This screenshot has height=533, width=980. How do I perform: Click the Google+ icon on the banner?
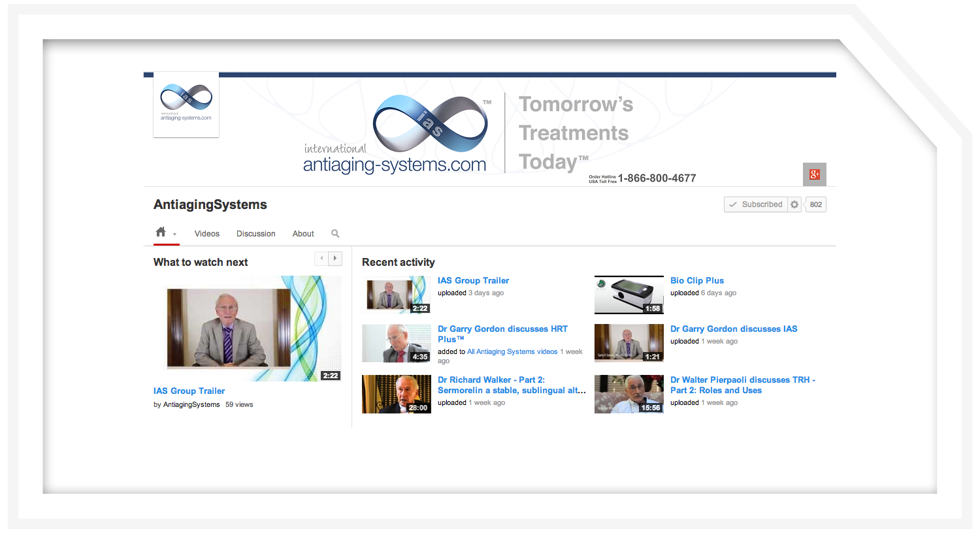(x=815, y=174)
